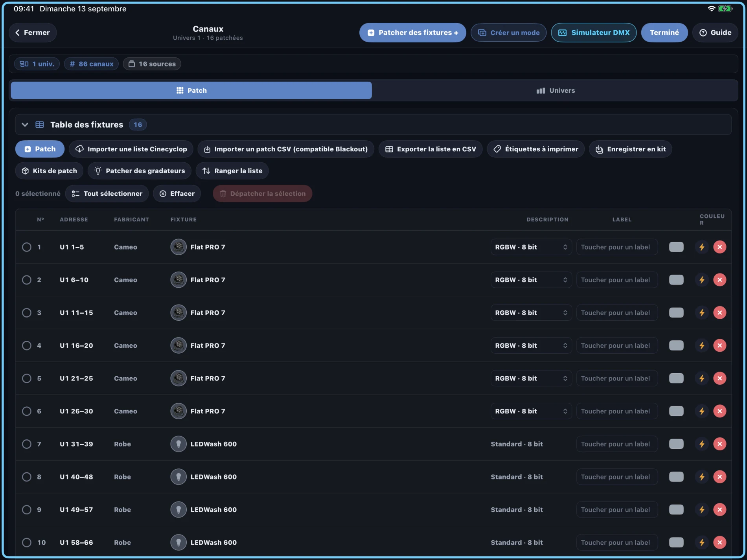Click the lightning bolt icon for fixture 9
This screenshot has height=560, width=747.
(x=702, y=509)
